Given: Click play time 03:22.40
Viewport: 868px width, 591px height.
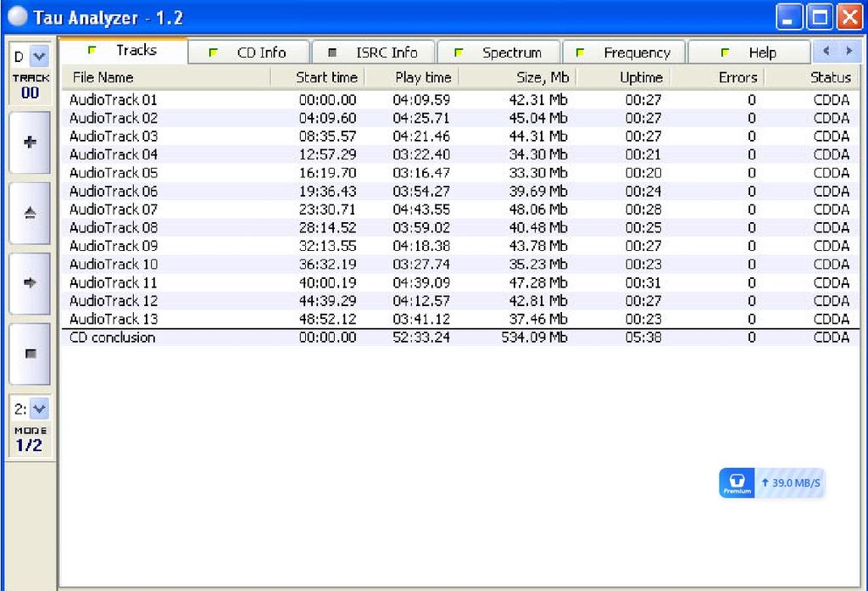Looking at the screenshot, I should [x=421, y=155].
